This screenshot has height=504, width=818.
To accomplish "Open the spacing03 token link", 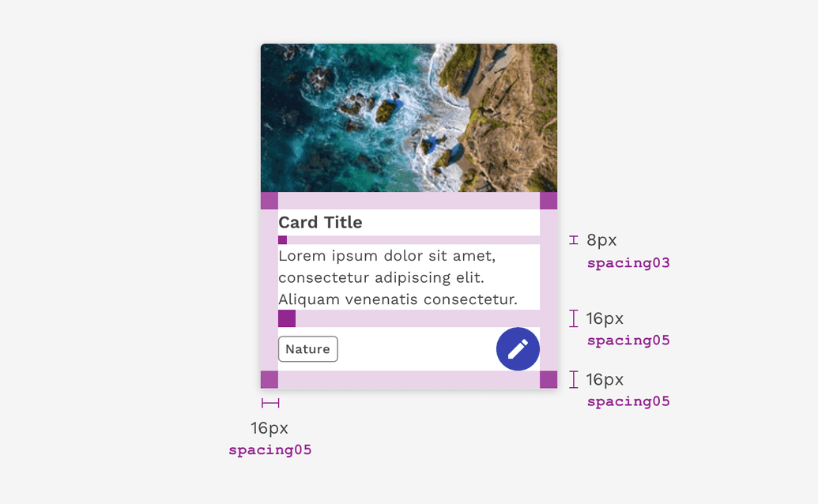I will [628, 262].
